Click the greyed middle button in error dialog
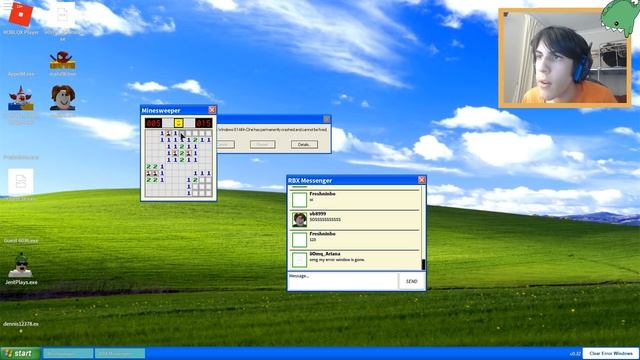640x360 pixels. [262, 144]
